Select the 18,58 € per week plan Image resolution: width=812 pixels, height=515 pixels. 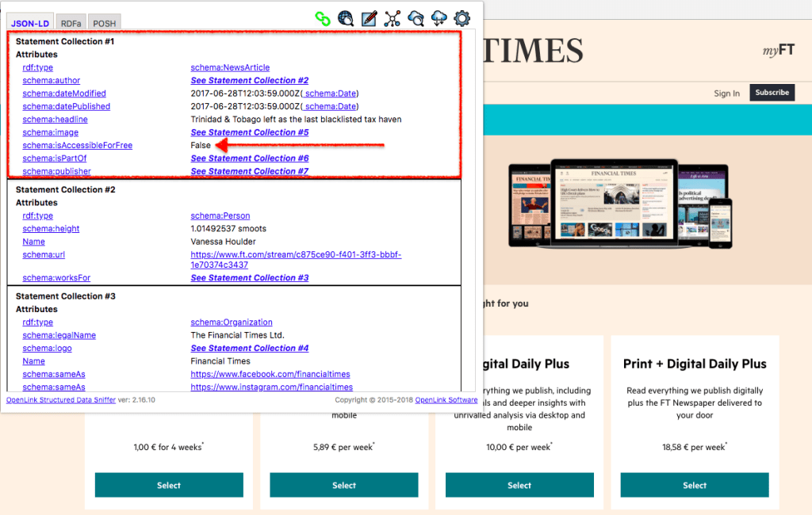(x=695, y=485)
